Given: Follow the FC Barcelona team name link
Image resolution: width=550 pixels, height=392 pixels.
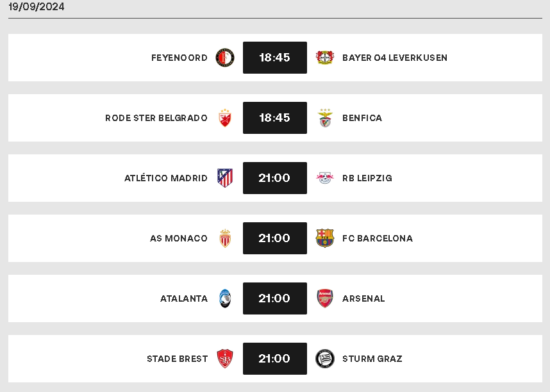Looking at the screenshot, I should 378,238.
